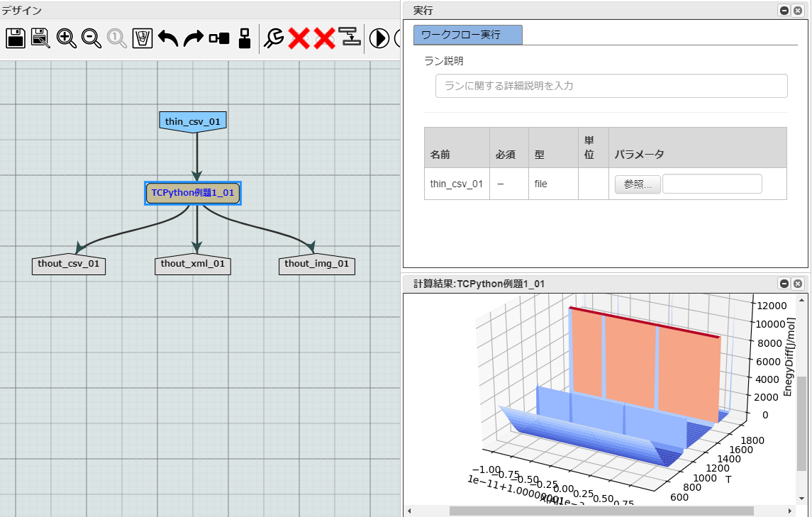Image resolution: width=812 pixels, height=517 pixels.
Task: Redo the last undone action
Action: click(x=193, y=38)
